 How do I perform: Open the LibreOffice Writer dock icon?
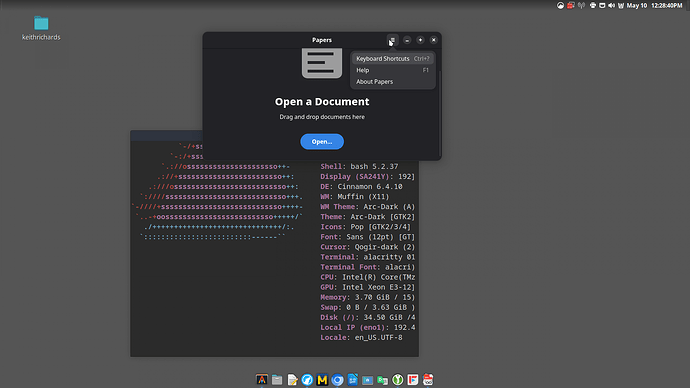click(352, 380)
